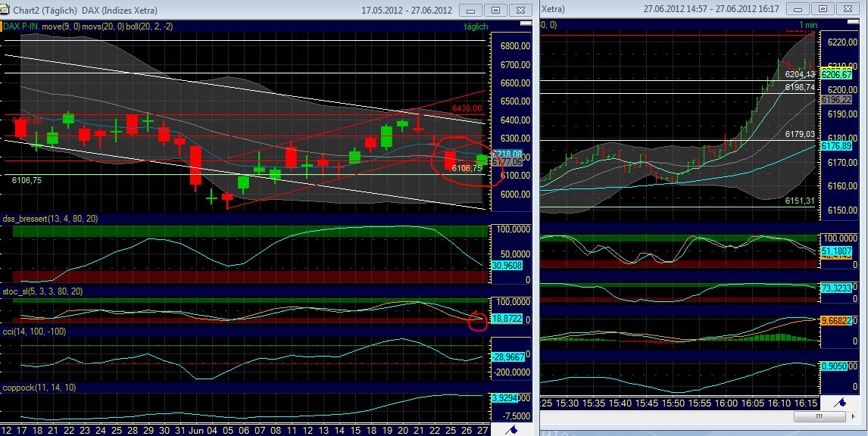Minimize the 1 min Xetra chart window
Screen dimensions: 868x436
point(798,9)
